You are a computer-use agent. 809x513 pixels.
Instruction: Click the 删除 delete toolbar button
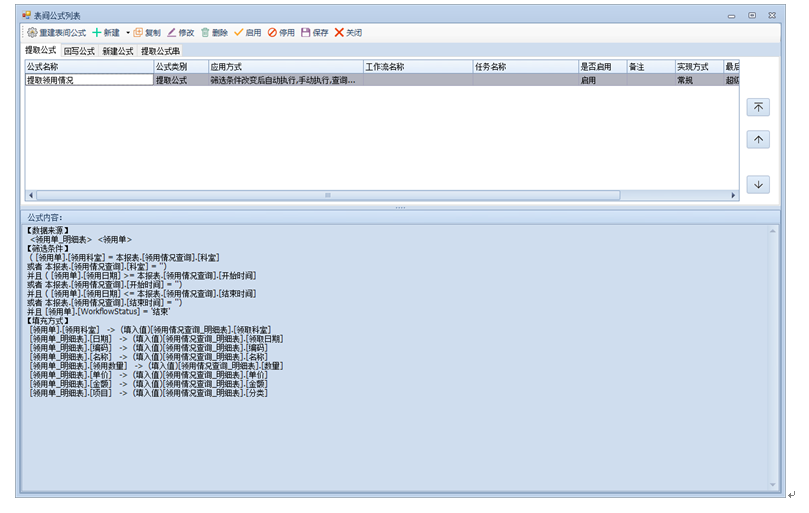[x=213, y=33]
